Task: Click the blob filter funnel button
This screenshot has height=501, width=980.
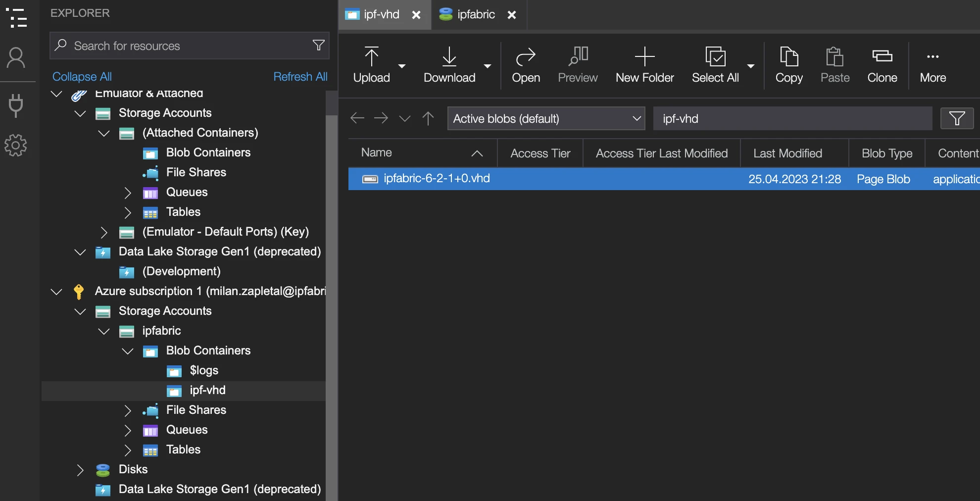Action: (957, 119)
